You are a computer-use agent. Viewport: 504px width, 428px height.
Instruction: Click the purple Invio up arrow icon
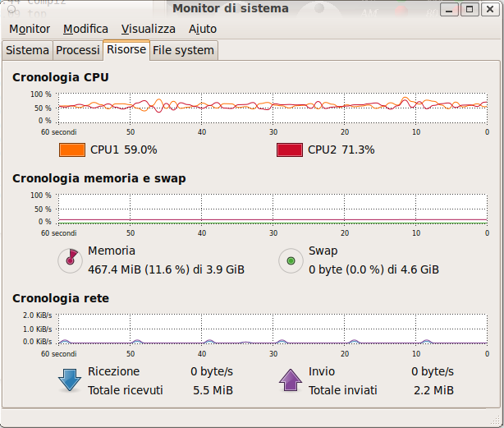291,380
